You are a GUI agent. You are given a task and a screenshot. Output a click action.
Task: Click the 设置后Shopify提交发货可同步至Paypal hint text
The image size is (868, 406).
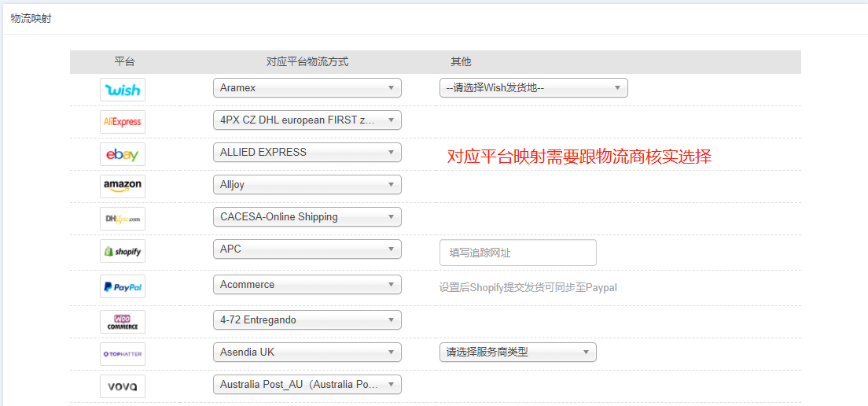coord(528,287)
